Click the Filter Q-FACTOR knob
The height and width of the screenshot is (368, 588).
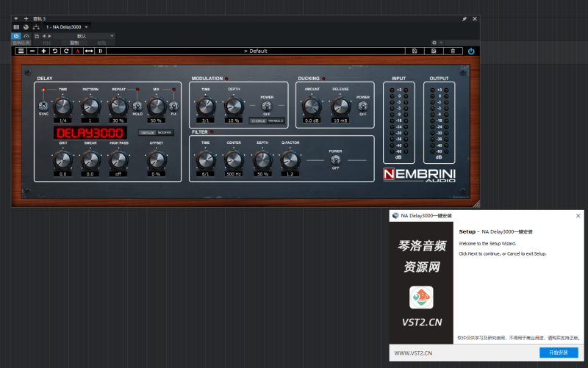click(x=290, y=160)
